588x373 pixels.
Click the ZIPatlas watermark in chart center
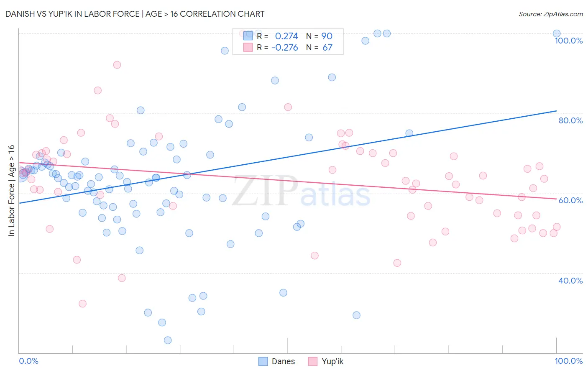301,192
